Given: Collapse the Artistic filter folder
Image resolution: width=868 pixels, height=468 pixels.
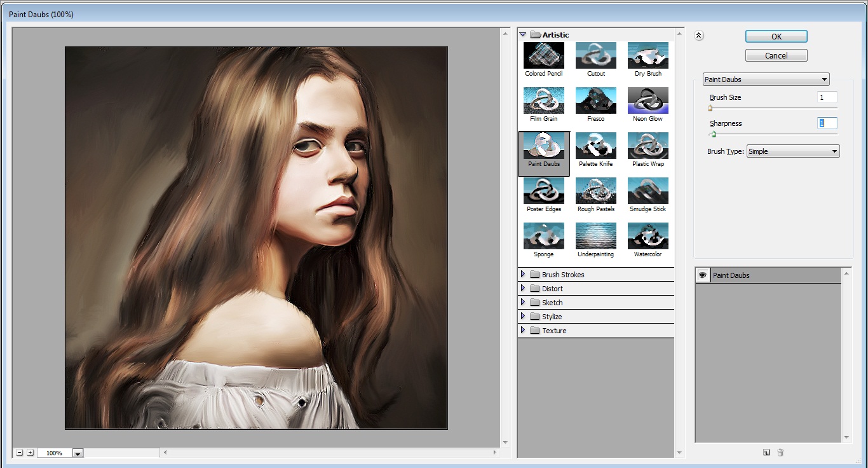Looking at the screenshot, I should click(x=523, y=35).
